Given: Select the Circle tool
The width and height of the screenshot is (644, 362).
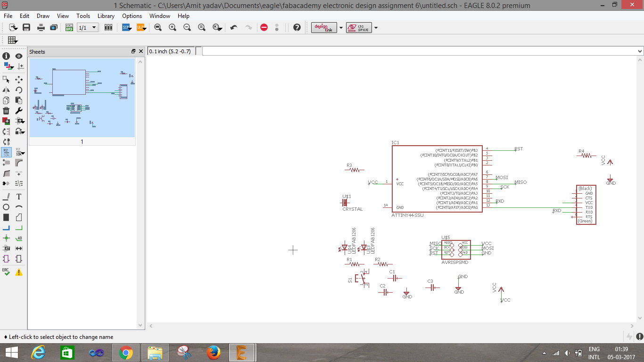Looking at the screenshot, I should tap(6, 206).
